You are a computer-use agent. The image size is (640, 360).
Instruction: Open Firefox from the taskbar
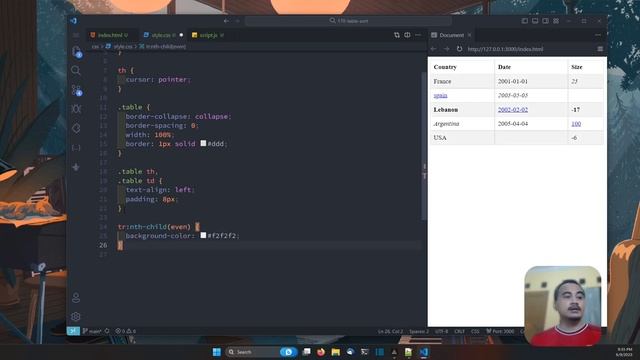pos(321,352)
